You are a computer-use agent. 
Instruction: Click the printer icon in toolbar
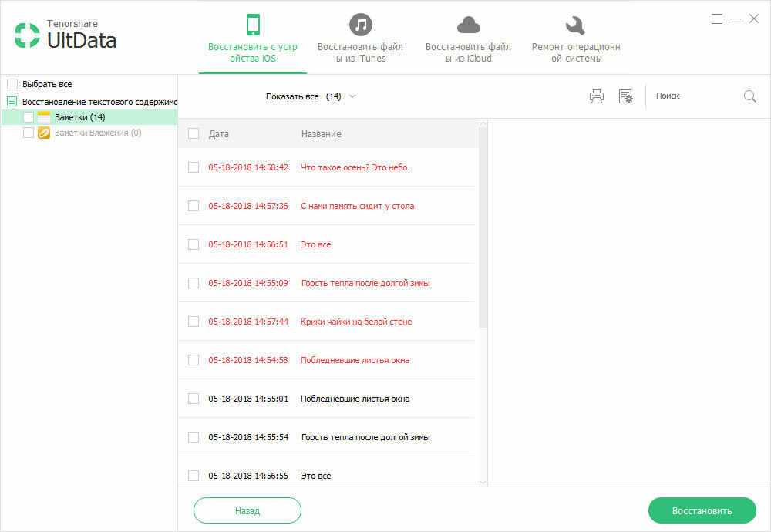(x=596, y=96)
